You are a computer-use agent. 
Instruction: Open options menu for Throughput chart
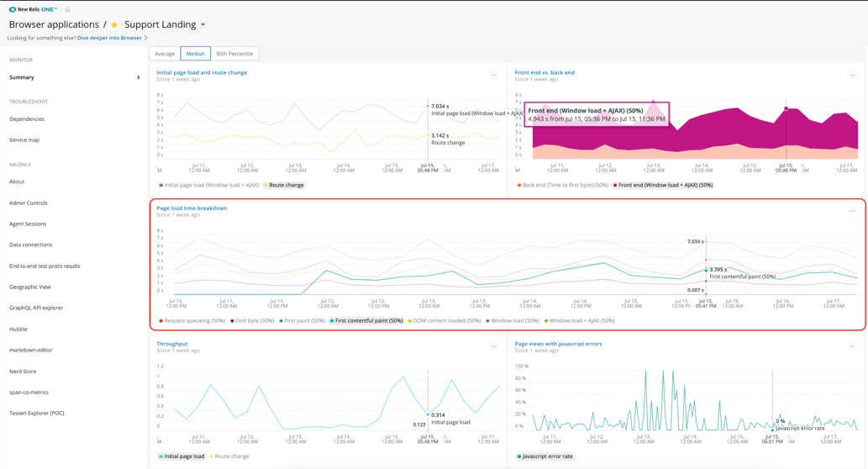[x=494, y=346]
